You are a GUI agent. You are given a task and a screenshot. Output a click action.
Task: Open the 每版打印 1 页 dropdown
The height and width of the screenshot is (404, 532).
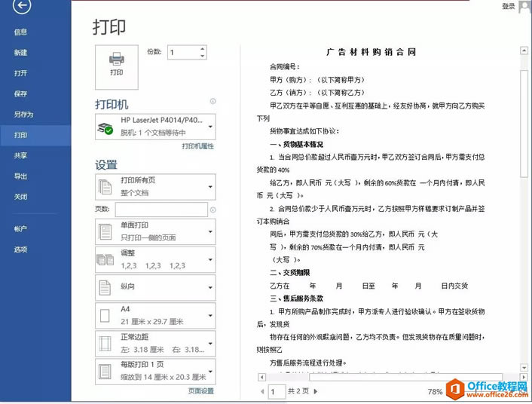155,372
